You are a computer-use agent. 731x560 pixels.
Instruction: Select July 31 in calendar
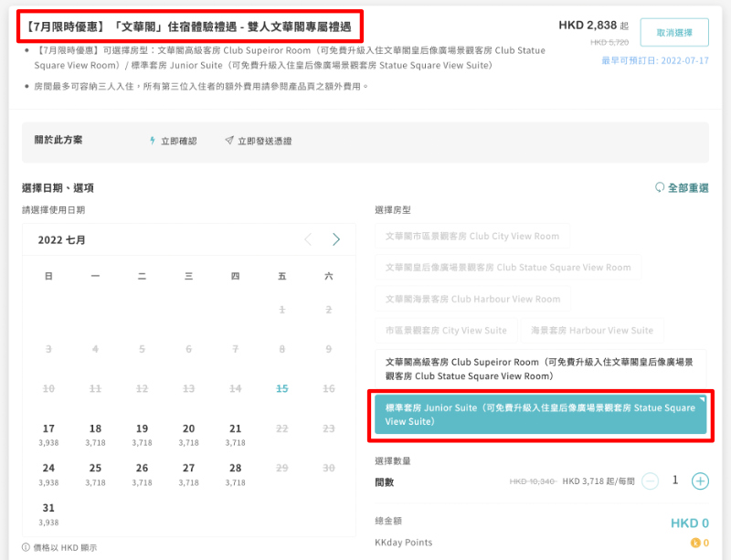point(48,513)
